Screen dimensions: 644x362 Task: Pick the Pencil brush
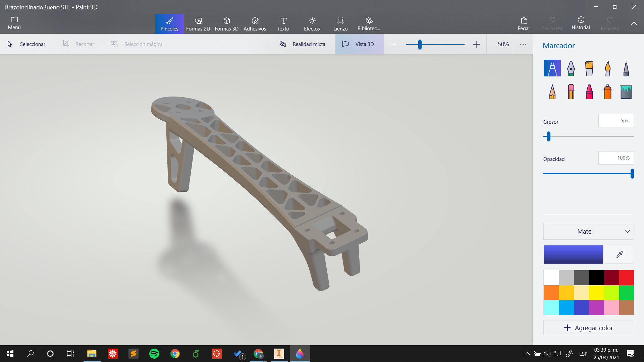point(552,92)
